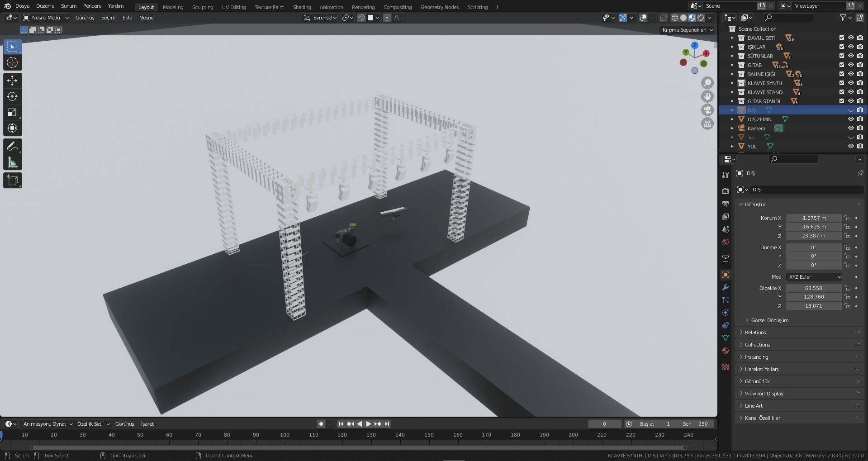868x461 pixels.
Task: Select the Add Cube tool
Action: click(13, 181)
